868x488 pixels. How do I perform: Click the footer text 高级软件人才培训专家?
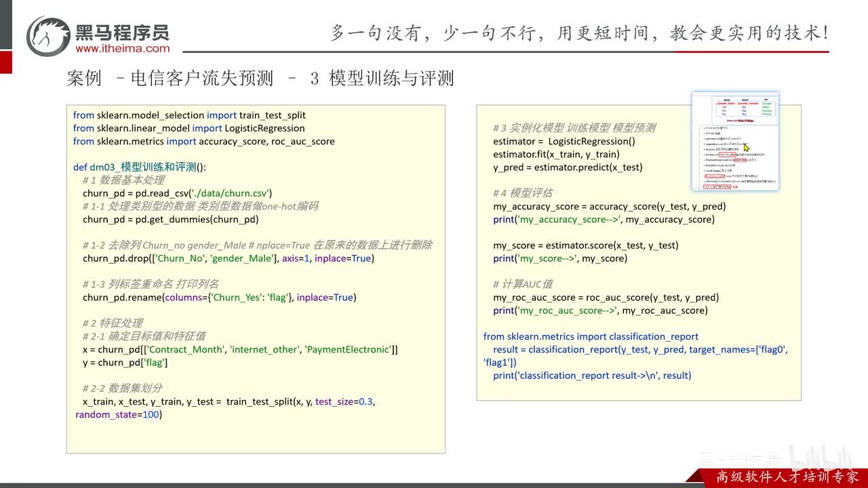coord(787,476)
